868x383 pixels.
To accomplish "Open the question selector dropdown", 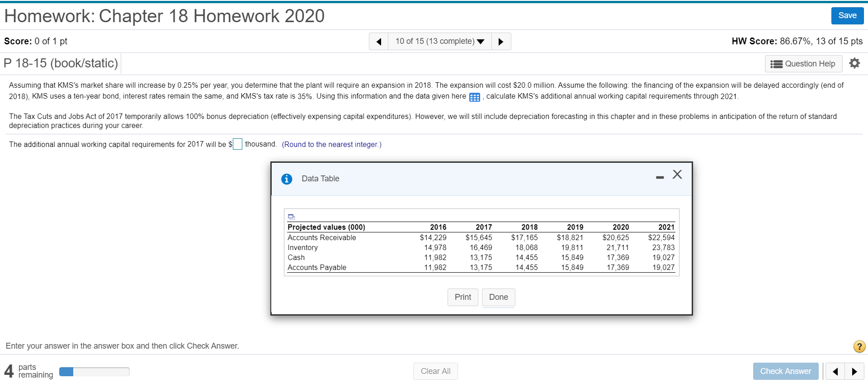I will coord(440,42).
